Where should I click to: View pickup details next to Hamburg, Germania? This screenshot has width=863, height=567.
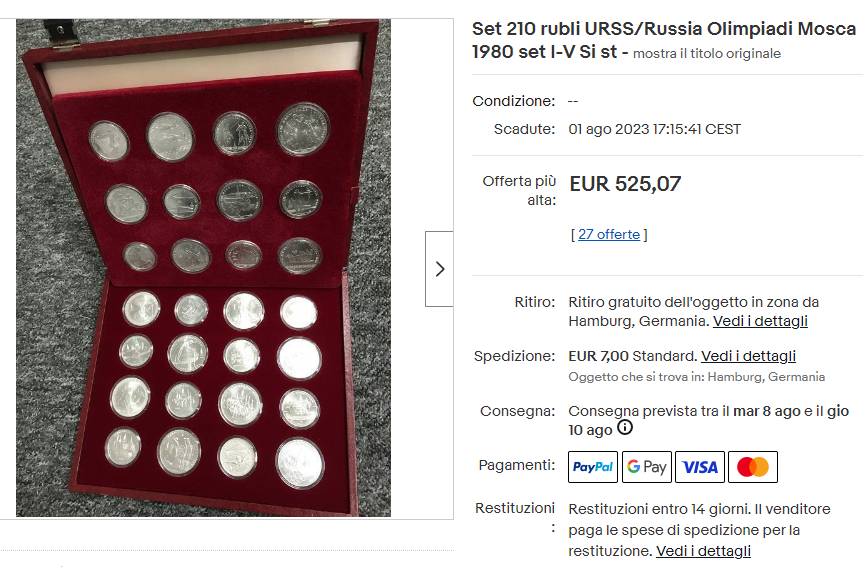click(x=760, y=321)
